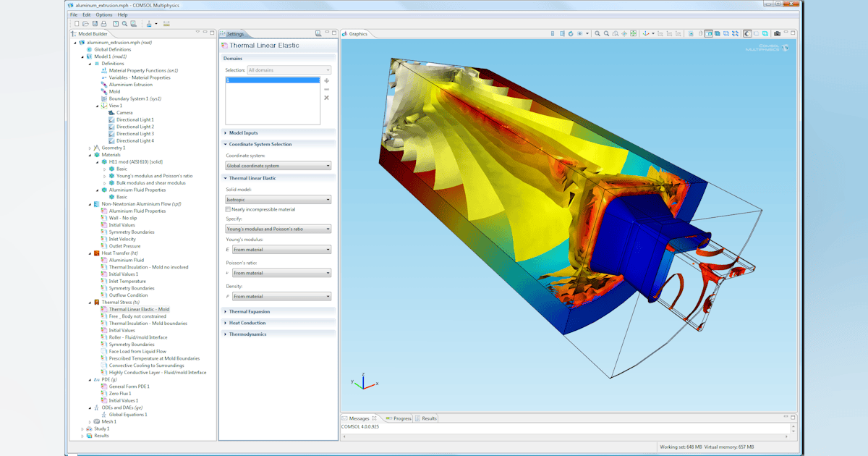Click the Zoom Out icon in Graphics toolbar
This screenshot has width=868, height=456.
[x=605, y=34]
